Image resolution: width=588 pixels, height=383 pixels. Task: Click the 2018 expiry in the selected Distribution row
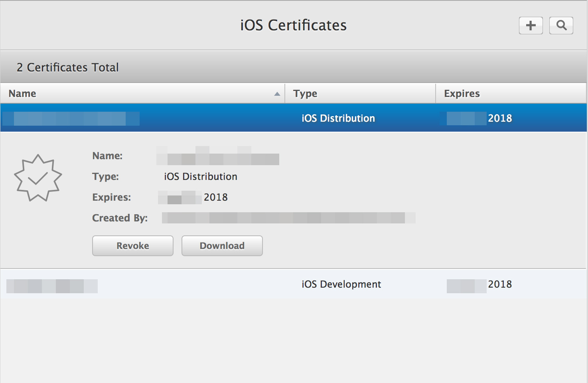500,118
